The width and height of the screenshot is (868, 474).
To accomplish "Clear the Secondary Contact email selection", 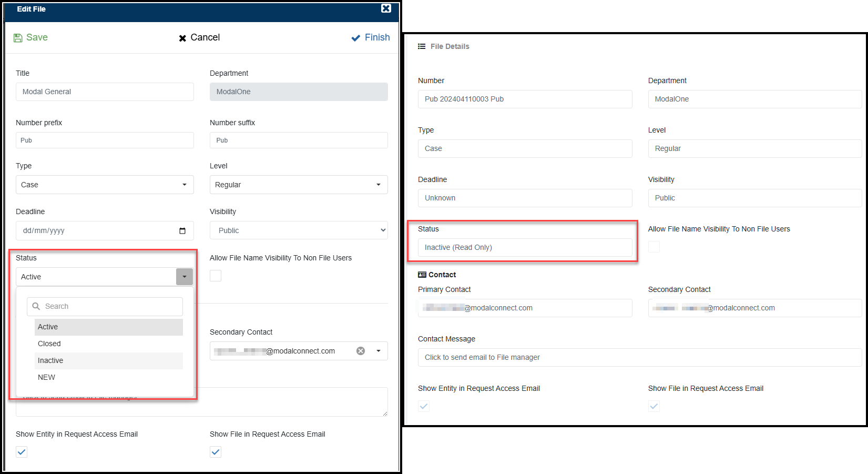I will (361, 351).
